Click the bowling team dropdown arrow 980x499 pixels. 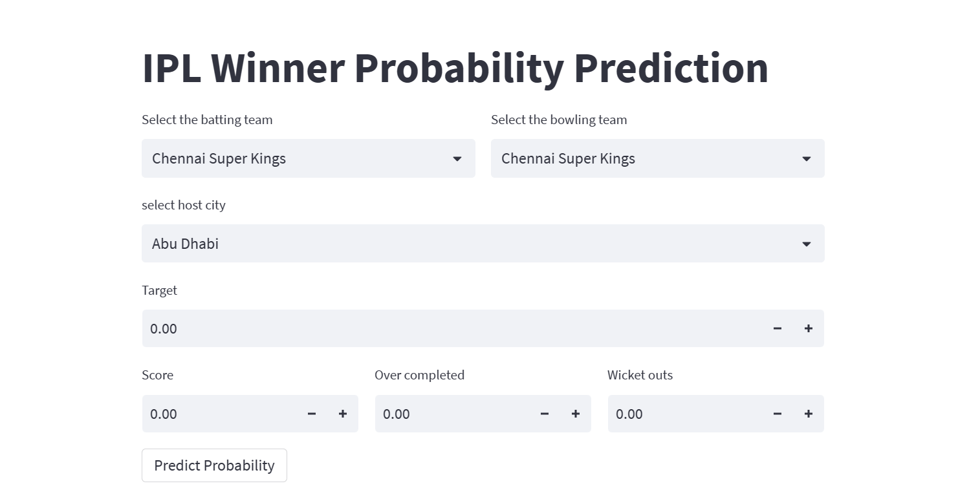coord(806,159)
